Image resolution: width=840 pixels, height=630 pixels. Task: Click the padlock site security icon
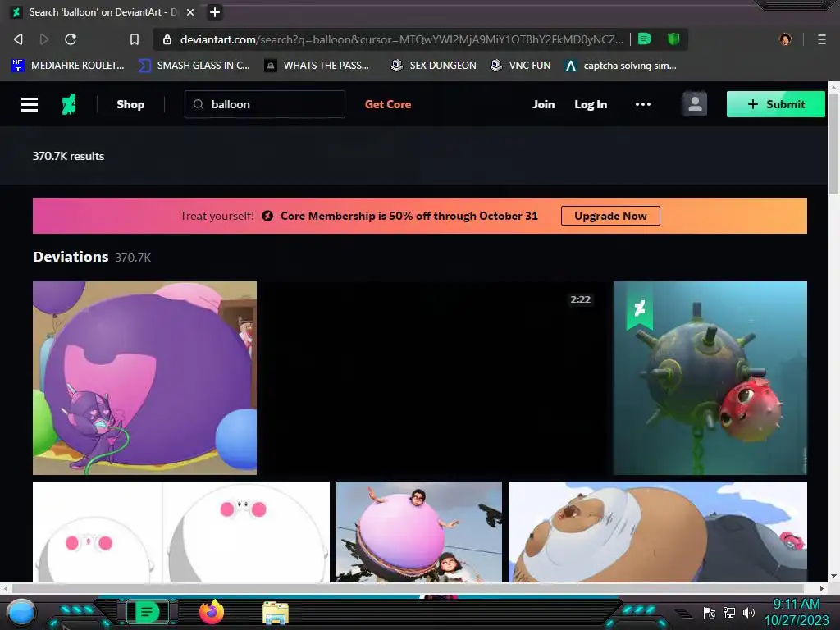pos(167,39)
